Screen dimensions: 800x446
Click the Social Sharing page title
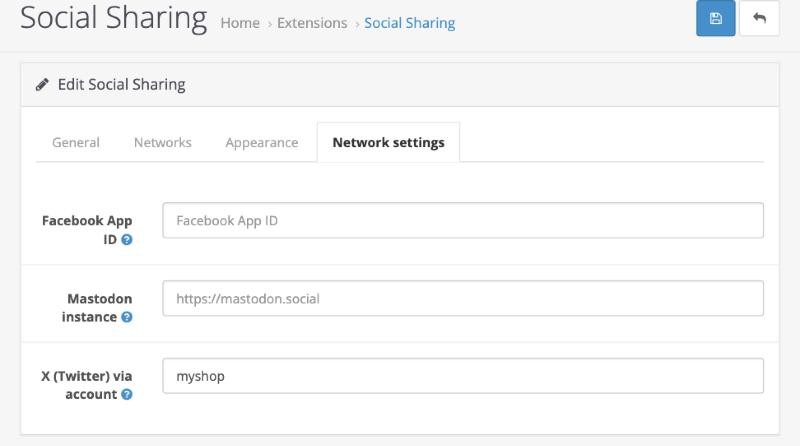(113, 18)
